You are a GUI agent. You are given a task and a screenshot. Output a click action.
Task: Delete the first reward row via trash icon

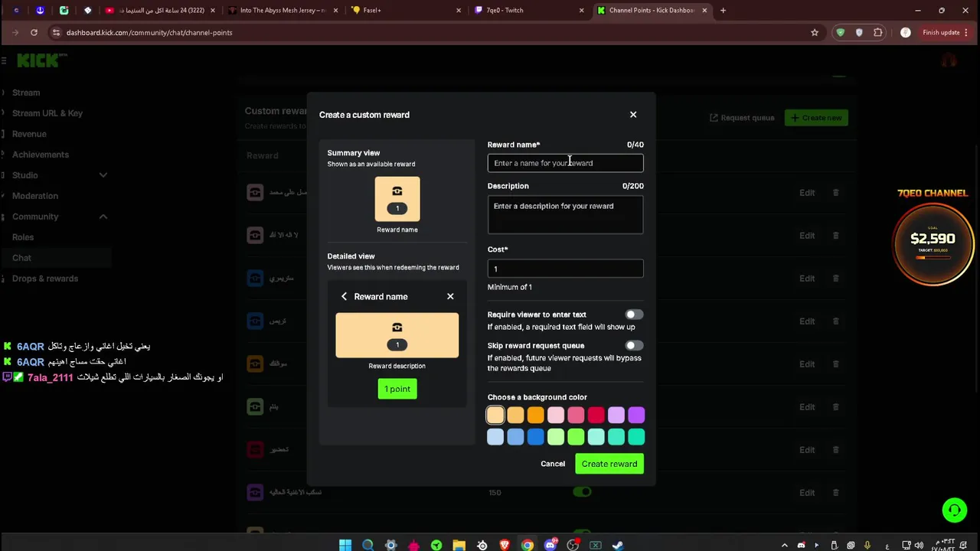coord(836,193)
